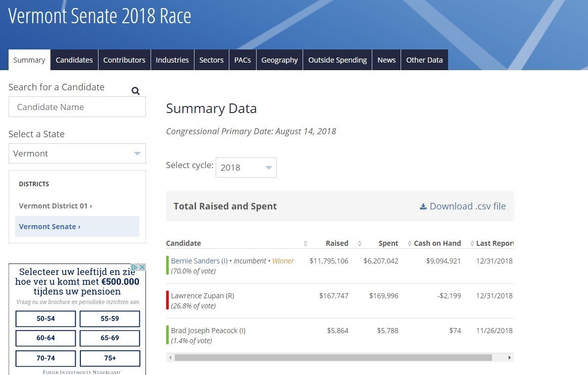This screenshot has width=588, height=375.
Task: Sort by Cash on Hand sort icon
Action: (x=409, y=243)
